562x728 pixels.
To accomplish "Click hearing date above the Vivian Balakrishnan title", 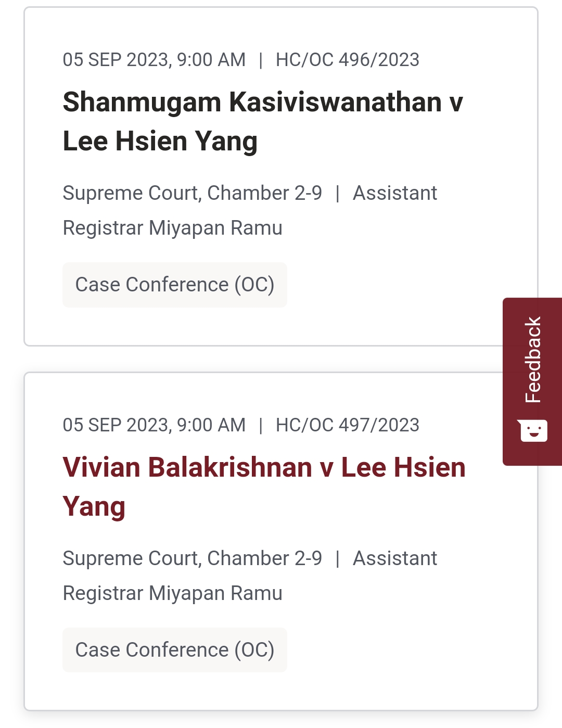I will click(154, 425).
